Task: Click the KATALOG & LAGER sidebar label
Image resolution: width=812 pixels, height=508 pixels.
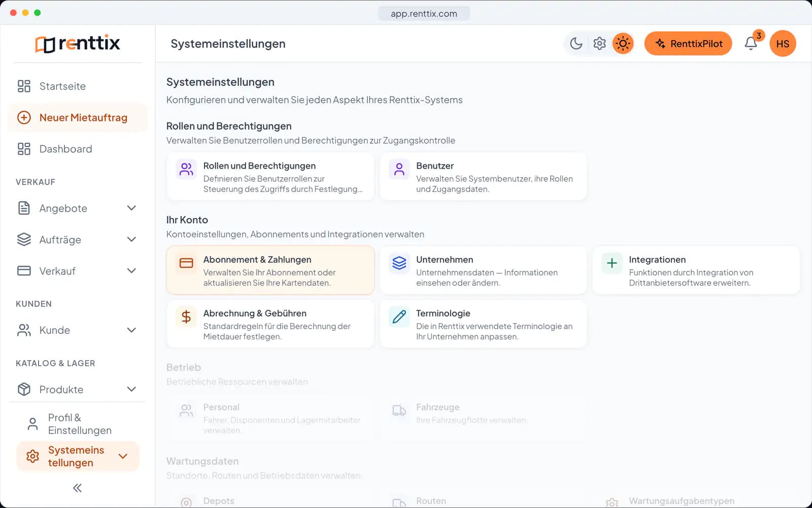Action: click(x=55, y=363)
